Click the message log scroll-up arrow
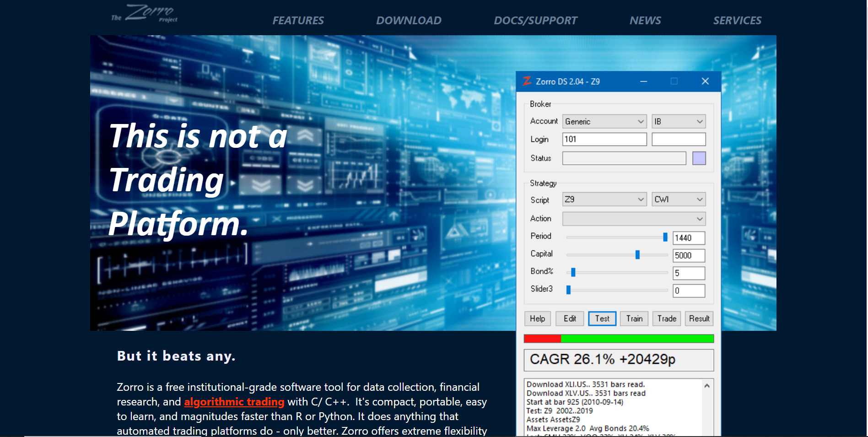 707,386
